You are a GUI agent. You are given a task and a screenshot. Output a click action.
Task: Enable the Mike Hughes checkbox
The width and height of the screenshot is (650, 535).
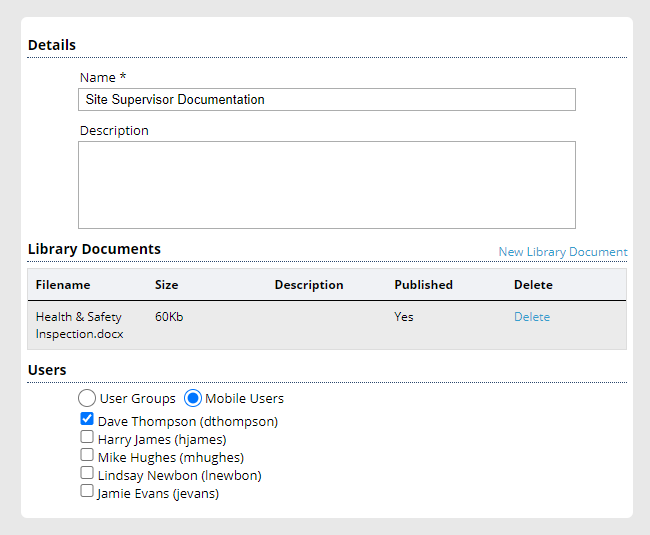[x=87, y=456]
